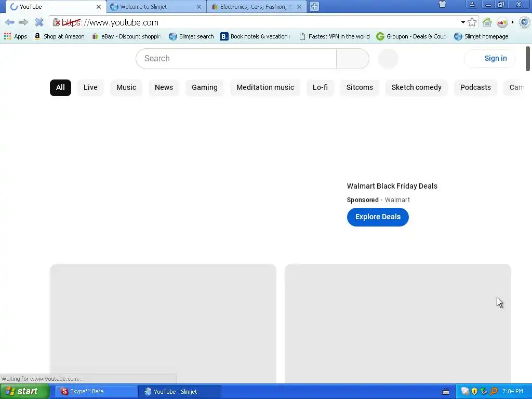Open Groupon - Deals & Coupons bookmark
The height and width of the screenshot is (399, 532).
411,36
